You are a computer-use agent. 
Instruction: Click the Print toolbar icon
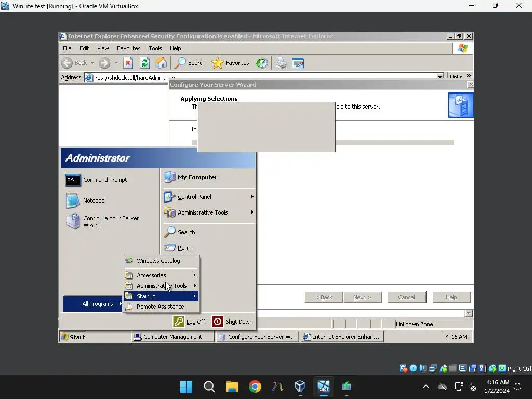[281, 63]
